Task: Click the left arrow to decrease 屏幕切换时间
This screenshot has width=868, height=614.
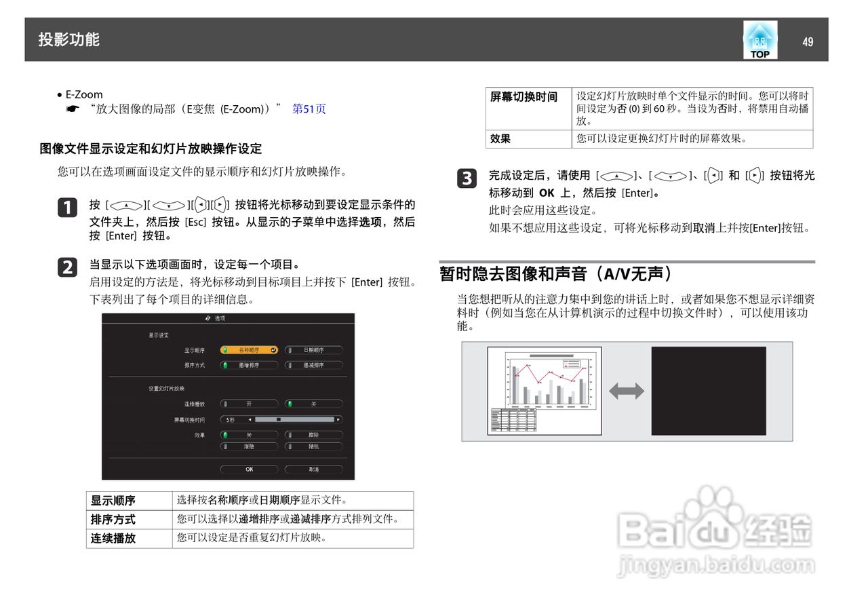Action: click(250, 419)
